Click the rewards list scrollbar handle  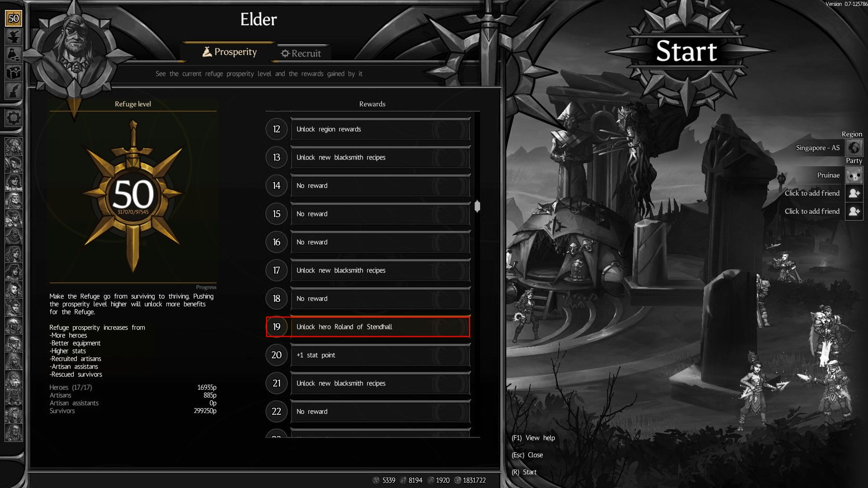(477, 206)
